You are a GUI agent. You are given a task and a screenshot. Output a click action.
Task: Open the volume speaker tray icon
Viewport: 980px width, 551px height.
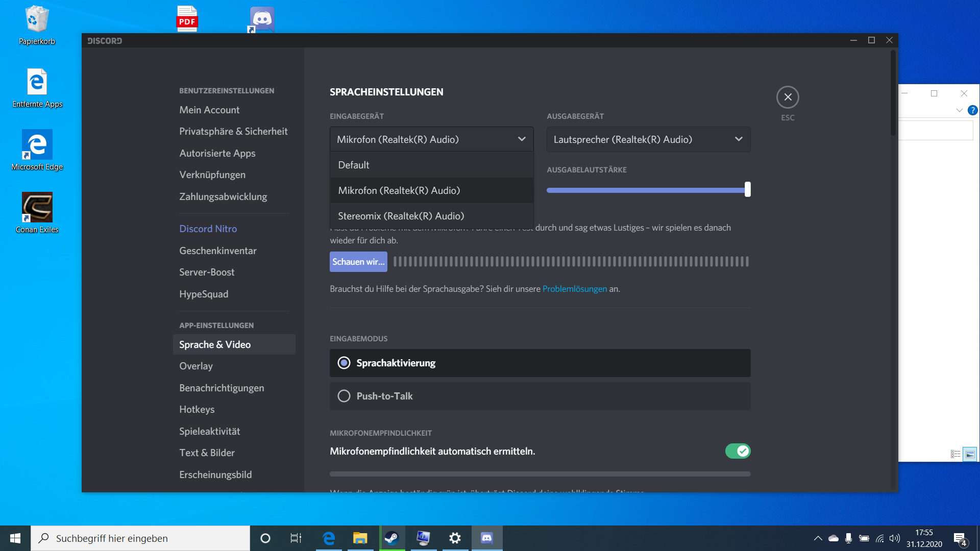895,538
